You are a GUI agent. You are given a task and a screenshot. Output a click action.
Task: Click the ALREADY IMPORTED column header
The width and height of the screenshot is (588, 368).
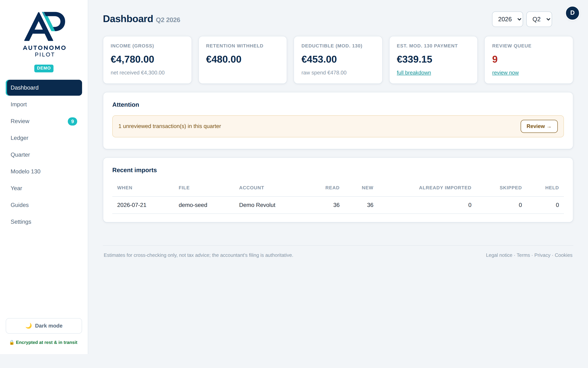click(445, 188)
